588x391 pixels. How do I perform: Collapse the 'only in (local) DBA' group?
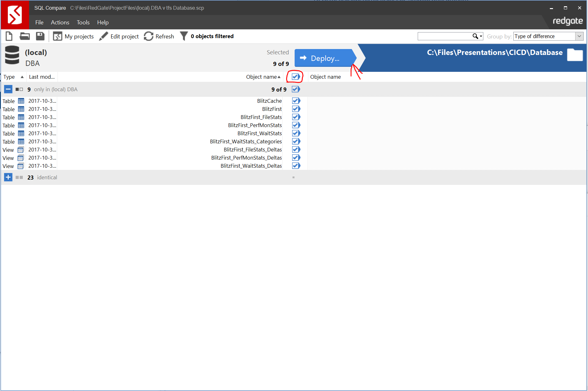pos(8,89)
